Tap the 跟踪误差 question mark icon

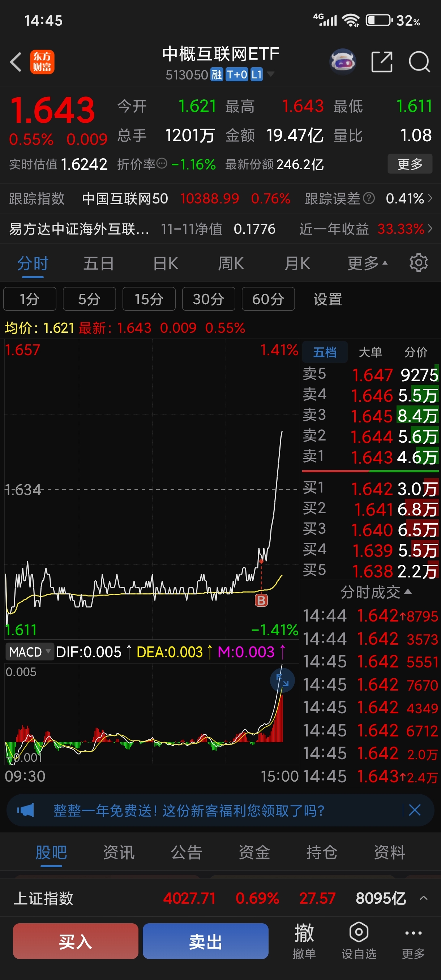pyautogui.click(x=369, y=198)
